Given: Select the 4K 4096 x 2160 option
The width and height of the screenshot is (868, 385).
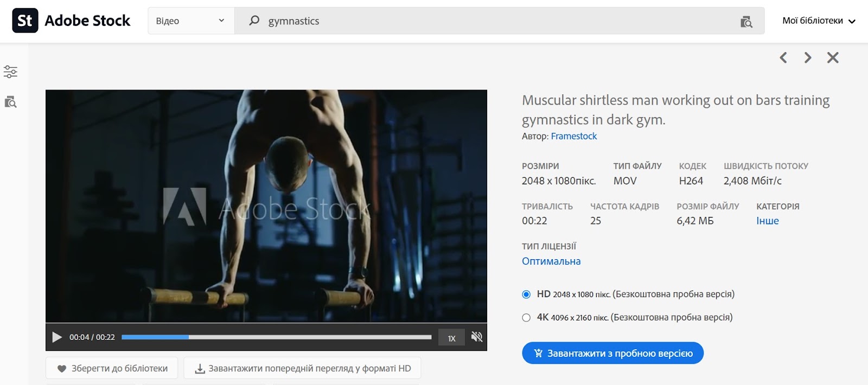Looking at the screenshot, I should coord(526,318).
